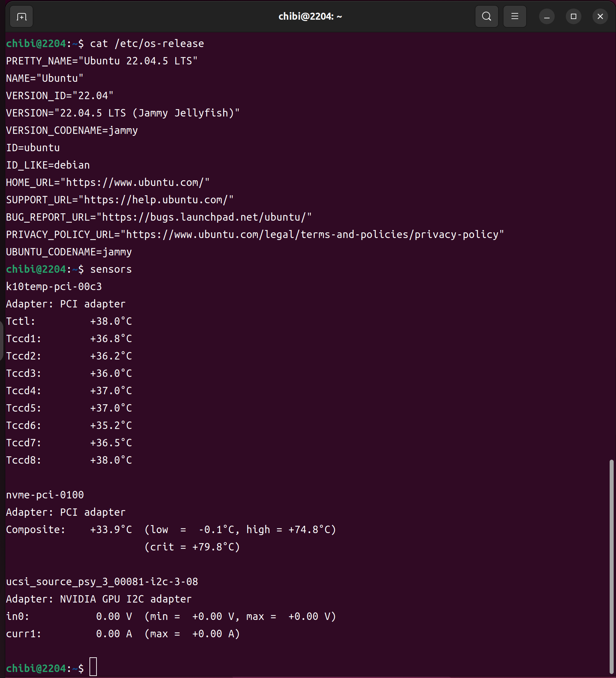Open the privacy-policy URL link
Image resolution: width=616 pixels, height=678 pixels.
[x=312, y=235]
